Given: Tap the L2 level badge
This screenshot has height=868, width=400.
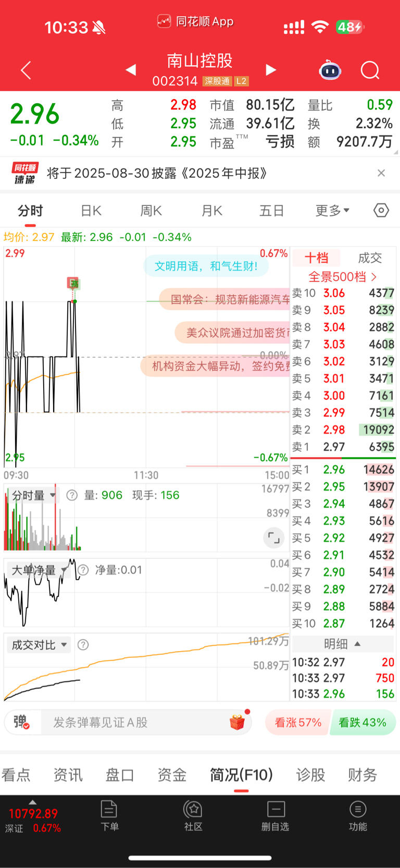Looking at the screenshot, I should pyautogui.click(x=241, y=81).
